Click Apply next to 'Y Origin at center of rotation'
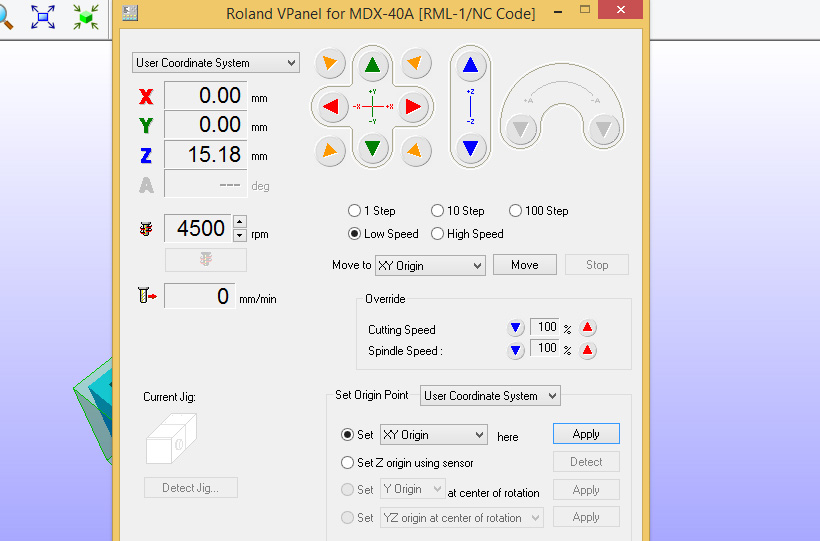Screen dimensions: 820x541 (586, 490)
